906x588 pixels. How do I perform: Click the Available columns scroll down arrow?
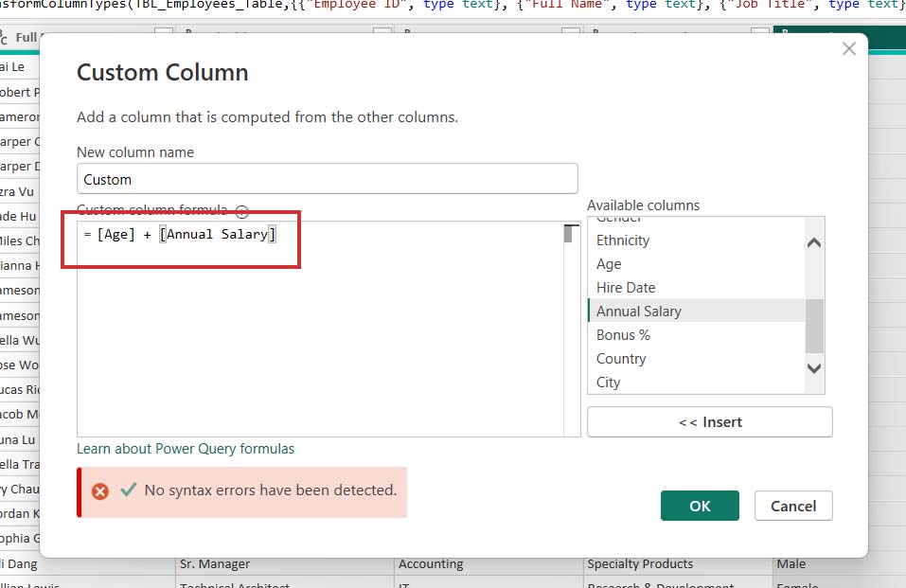pos(814,368)
